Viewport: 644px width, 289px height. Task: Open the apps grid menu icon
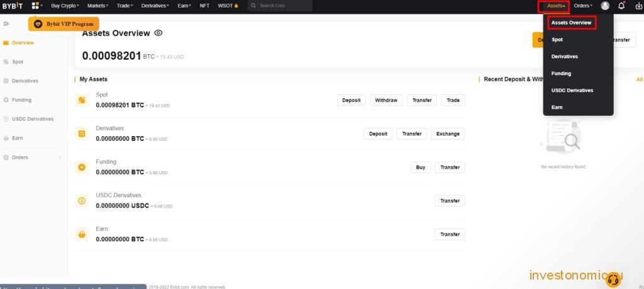click(35, 6)
